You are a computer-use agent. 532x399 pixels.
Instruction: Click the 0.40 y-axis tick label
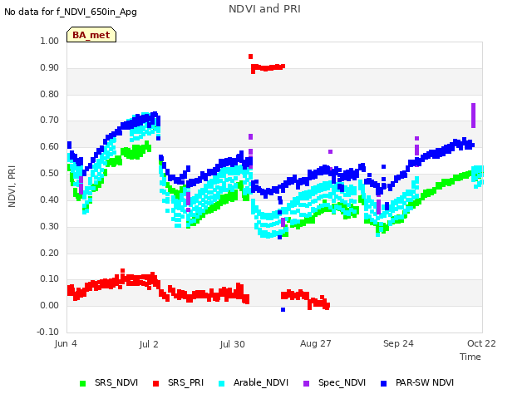point(50,199)
